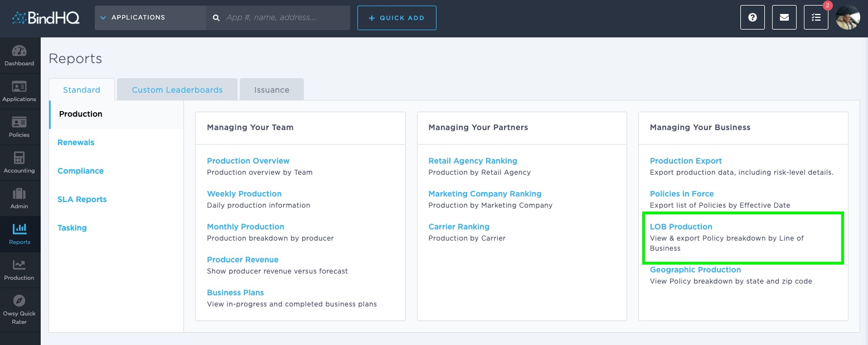This screenshot has width=868, height=345.
Task: Open the Monthly Production report
Action: [x=245, y=227]
